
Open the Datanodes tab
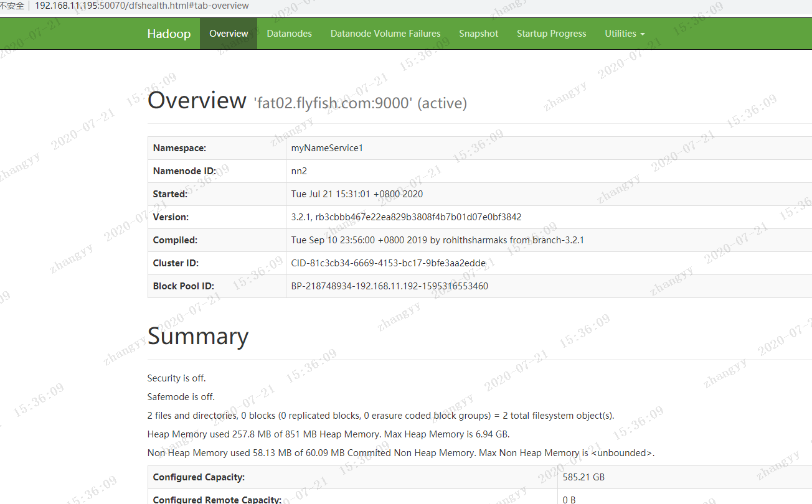point(290,34)
